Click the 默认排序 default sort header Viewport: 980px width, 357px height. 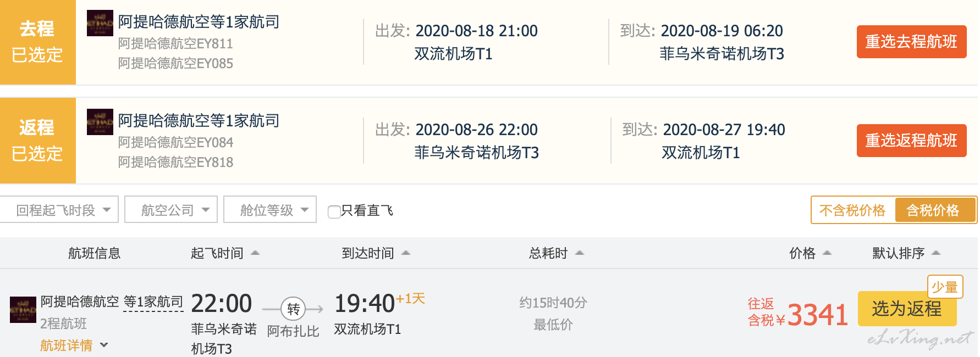tap(906, 253)
